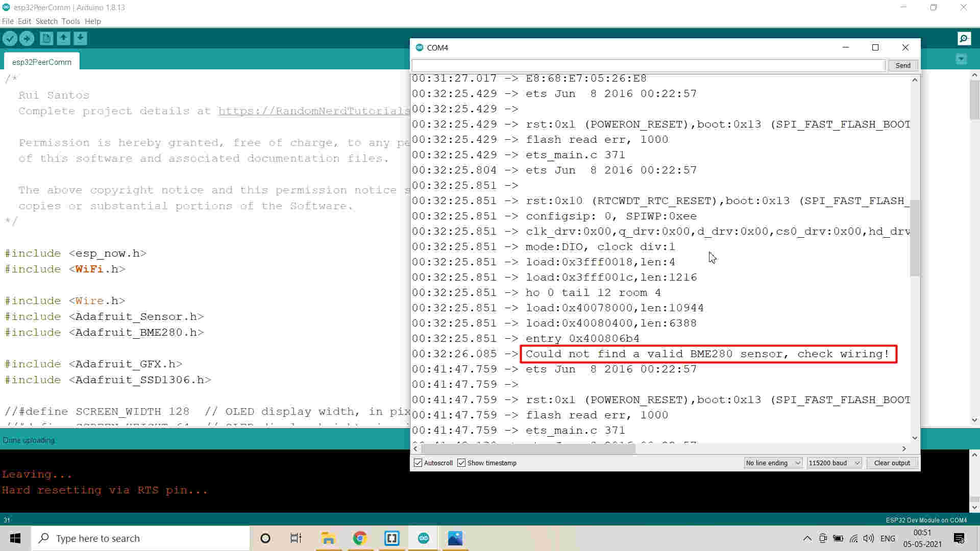Viewport: 980px width, 551px height.
Task: Open the Brackets app in taskbar
Action: coord(391,538)
